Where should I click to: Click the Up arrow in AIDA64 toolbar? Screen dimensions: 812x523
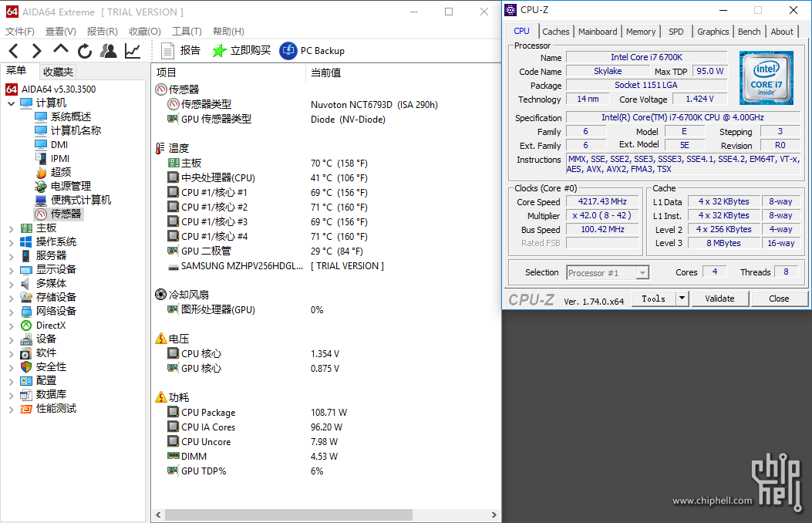[x=61, y=49]
